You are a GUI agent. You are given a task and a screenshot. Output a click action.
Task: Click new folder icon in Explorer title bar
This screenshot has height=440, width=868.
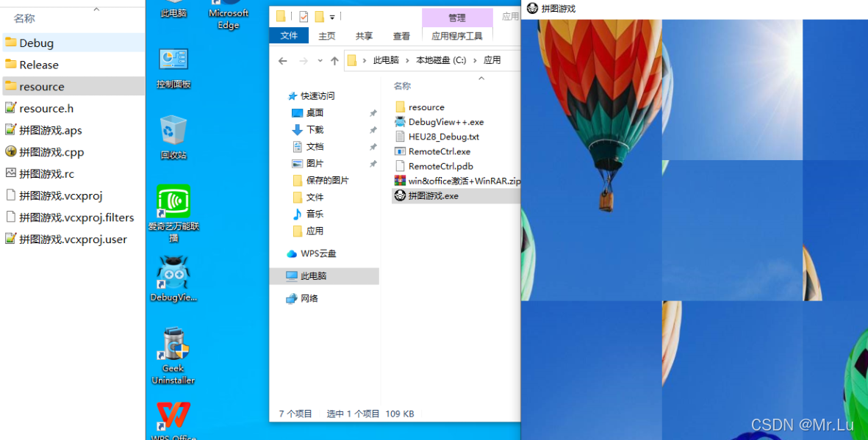tap(320, 17)
